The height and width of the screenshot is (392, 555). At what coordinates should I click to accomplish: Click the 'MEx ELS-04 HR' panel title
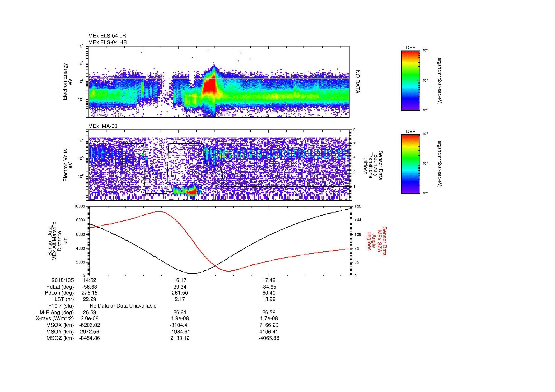pos(107,42)
